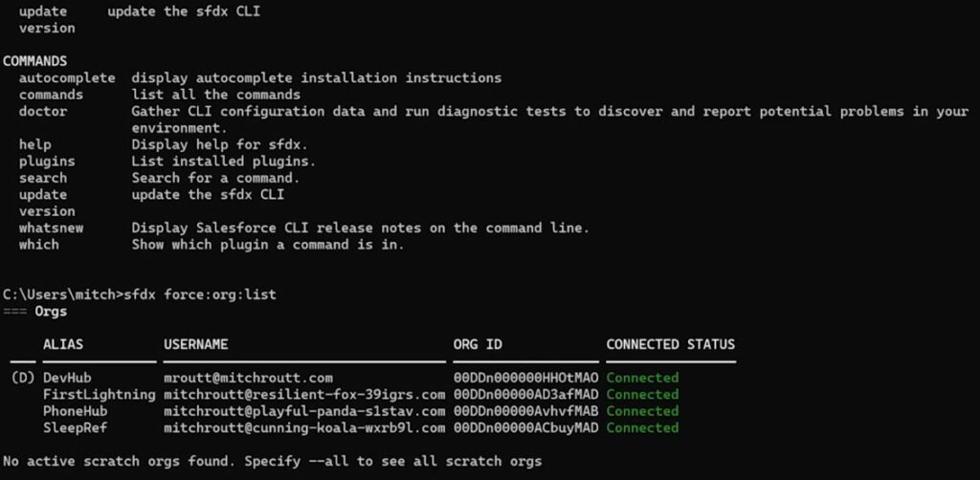Click the FirstLightning alias row

pos(99,394)
